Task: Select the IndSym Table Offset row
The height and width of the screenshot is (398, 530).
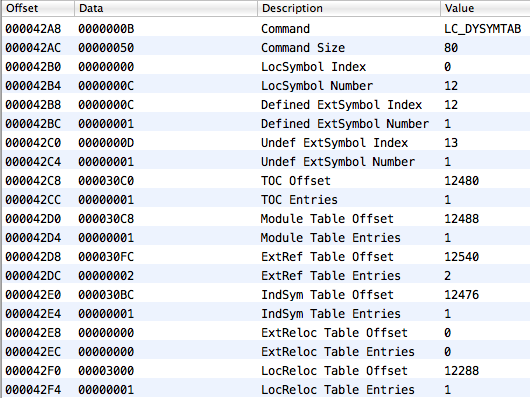Action: pos(266,295)
